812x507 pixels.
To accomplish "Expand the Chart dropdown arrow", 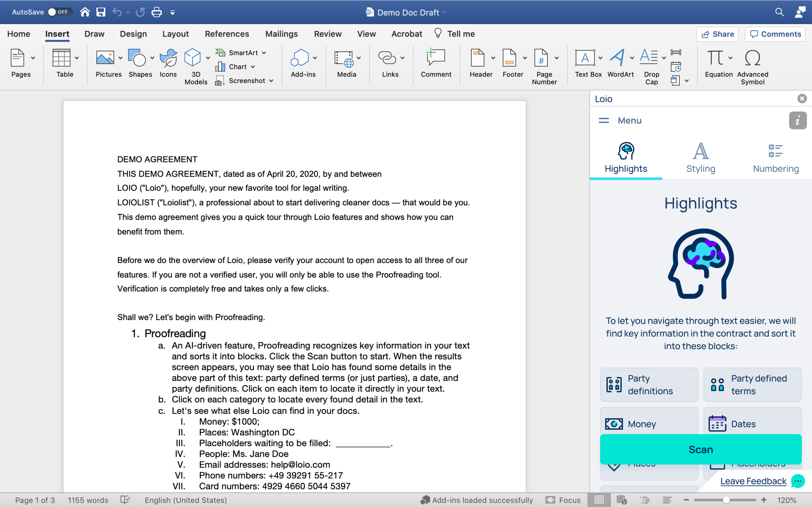I will click(x=253, y=67).
